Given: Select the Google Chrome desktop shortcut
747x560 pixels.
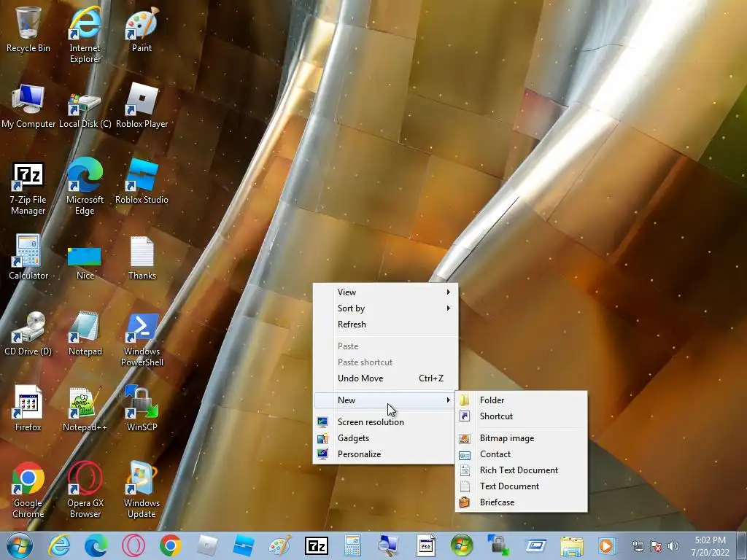Looking at the screenshot, I should [x=28, y=491].
